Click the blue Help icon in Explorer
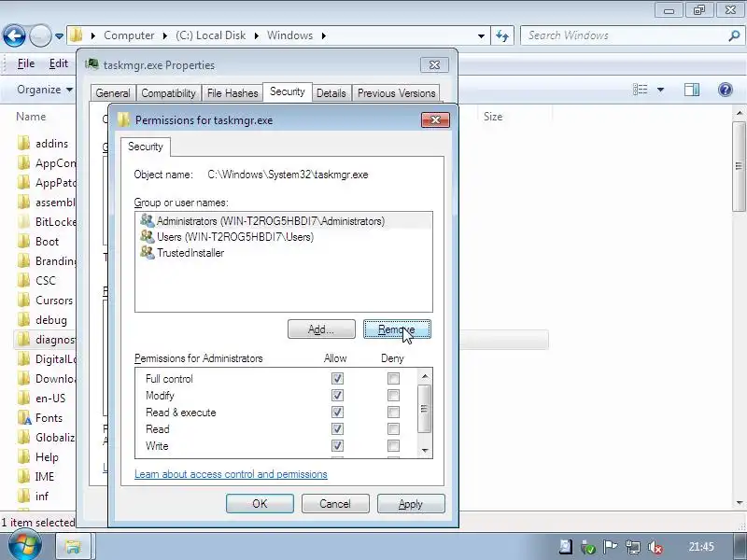Image resolution: width=747 pixels, height=560 pixels. coord(726,90)
